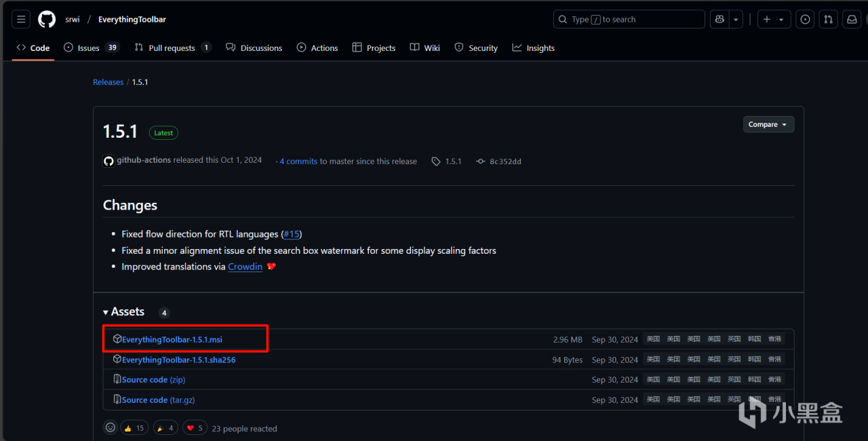
Task: Download Source code (tar.gz)
Action: coord(158,400)
